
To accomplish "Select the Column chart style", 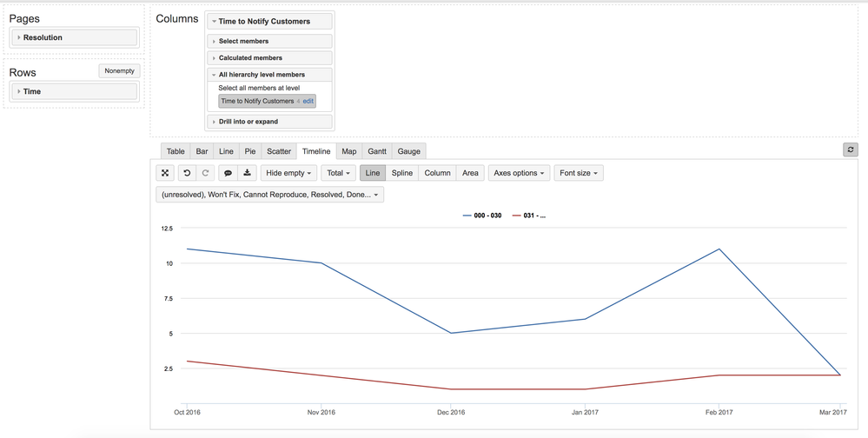I will point(437,173).
